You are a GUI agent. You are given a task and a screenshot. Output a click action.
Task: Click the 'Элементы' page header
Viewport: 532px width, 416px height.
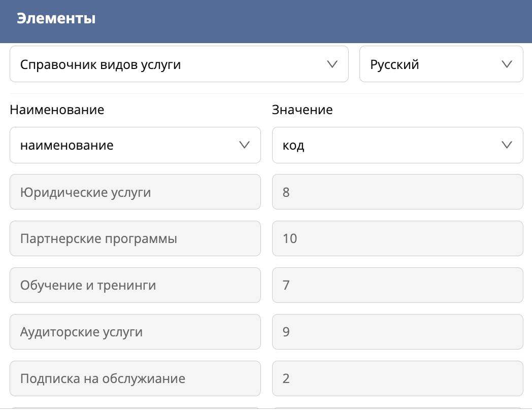tap(55, 18)
